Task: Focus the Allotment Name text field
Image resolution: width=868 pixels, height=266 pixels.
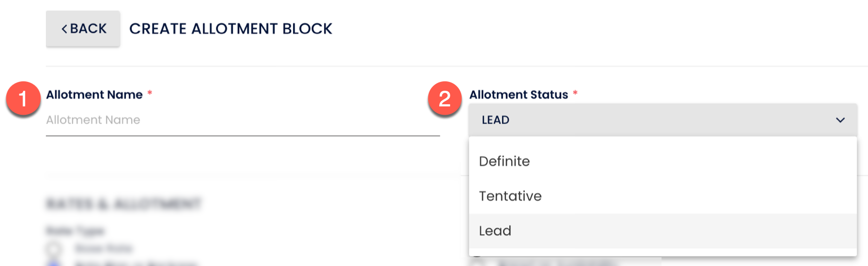Action: click(242, 120)
